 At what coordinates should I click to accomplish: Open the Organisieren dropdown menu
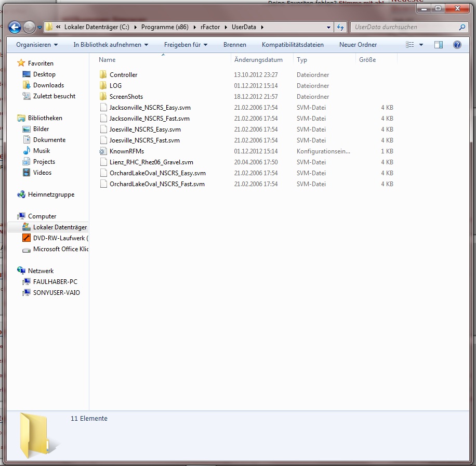point(37,45)
